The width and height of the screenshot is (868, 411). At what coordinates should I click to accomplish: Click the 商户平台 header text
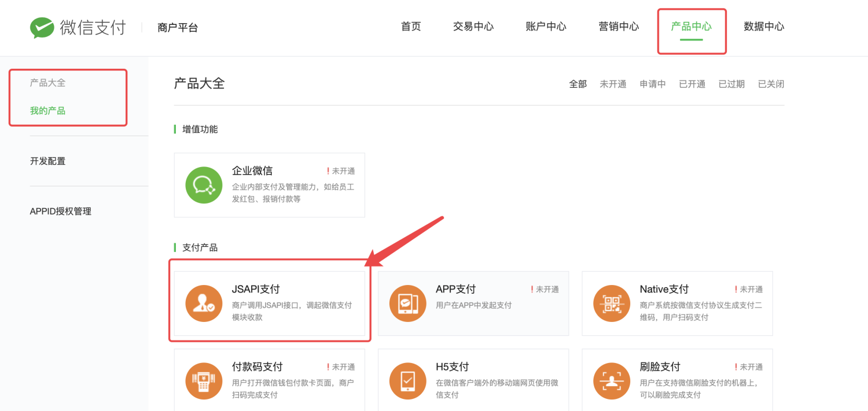(178, 27)
